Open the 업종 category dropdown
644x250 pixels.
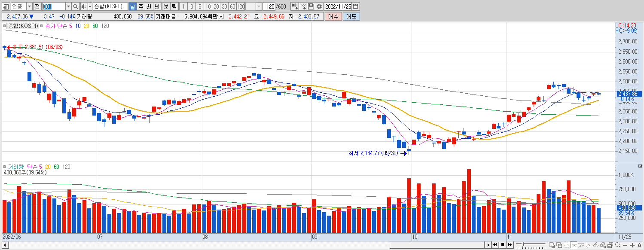29,6
